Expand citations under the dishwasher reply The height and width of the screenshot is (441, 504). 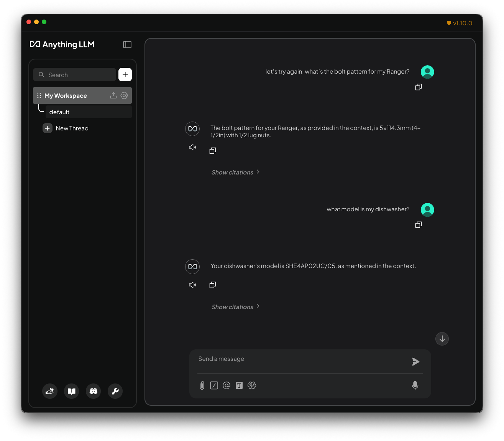233,306
